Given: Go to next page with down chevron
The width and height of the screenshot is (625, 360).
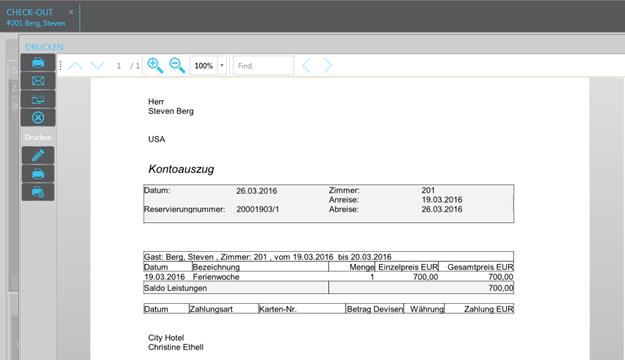Looking at the screenshot, I should [x=97, y=65].
